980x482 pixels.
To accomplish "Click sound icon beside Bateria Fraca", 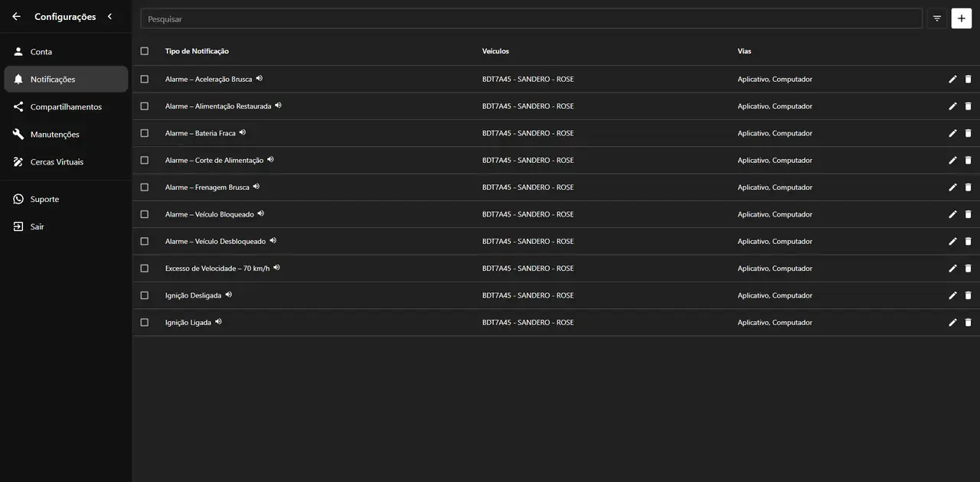I will tap(243, 132).
